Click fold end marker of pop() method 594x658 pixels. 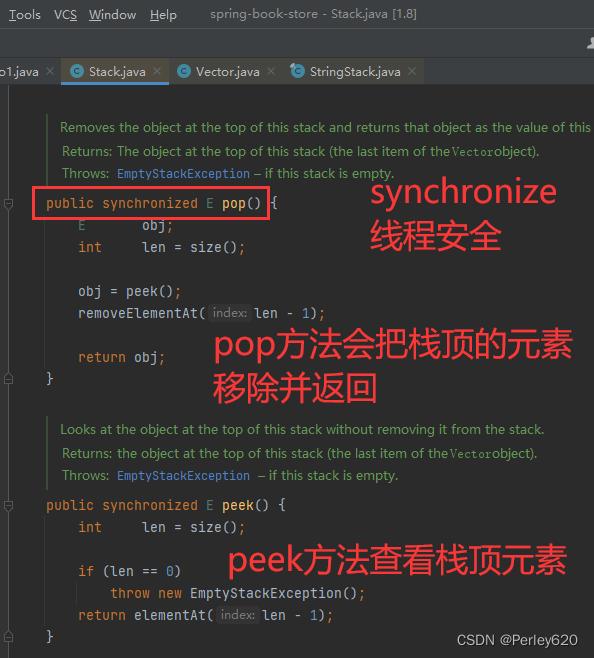[x=8, y=379]
